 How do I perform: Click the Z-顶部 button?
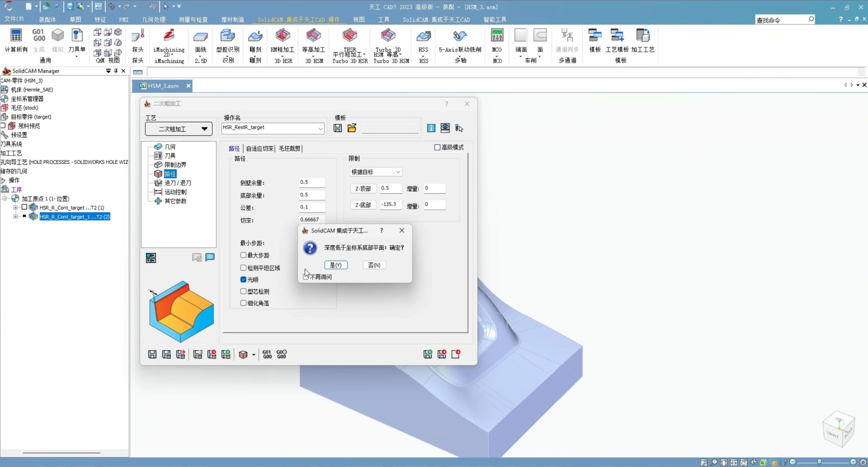pos(363,189)
